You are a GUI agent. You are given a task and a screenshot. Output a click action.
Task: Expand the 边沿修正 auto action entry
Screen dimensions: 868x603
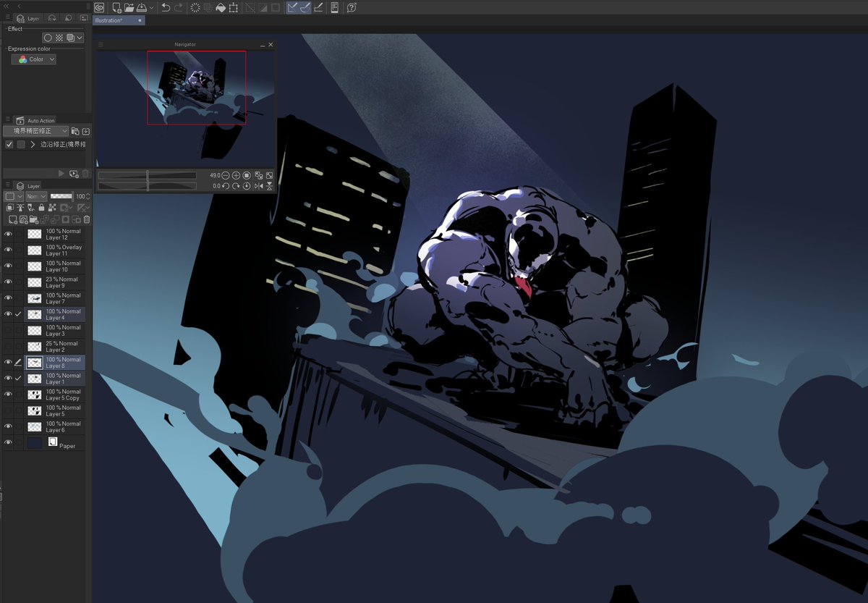33,144
